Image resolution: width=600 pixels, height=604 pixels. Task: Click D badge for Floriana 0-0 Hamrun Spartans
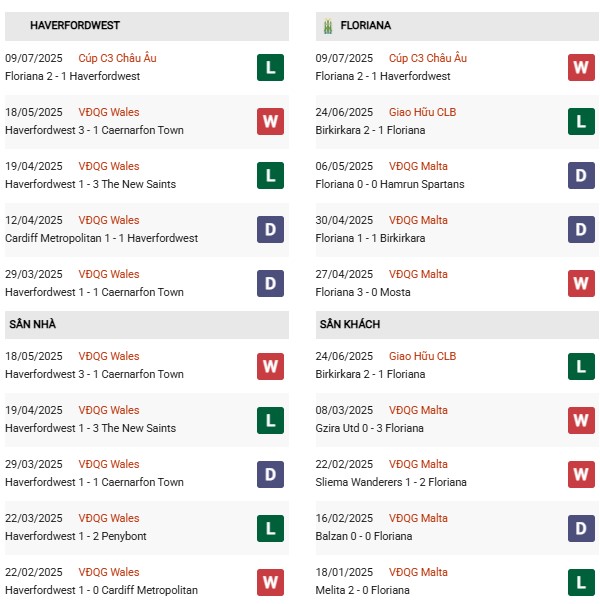581,175
